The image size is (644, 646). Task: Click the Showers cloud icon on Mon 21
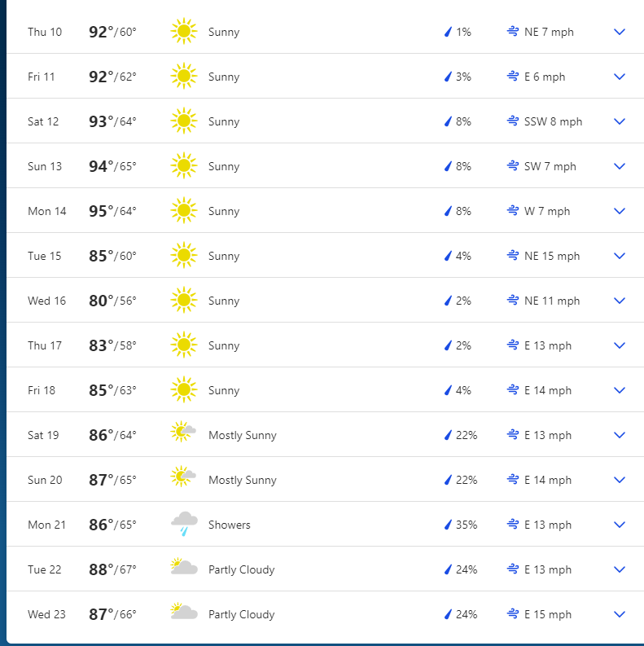pyautogui.click(x=184, y=524)
